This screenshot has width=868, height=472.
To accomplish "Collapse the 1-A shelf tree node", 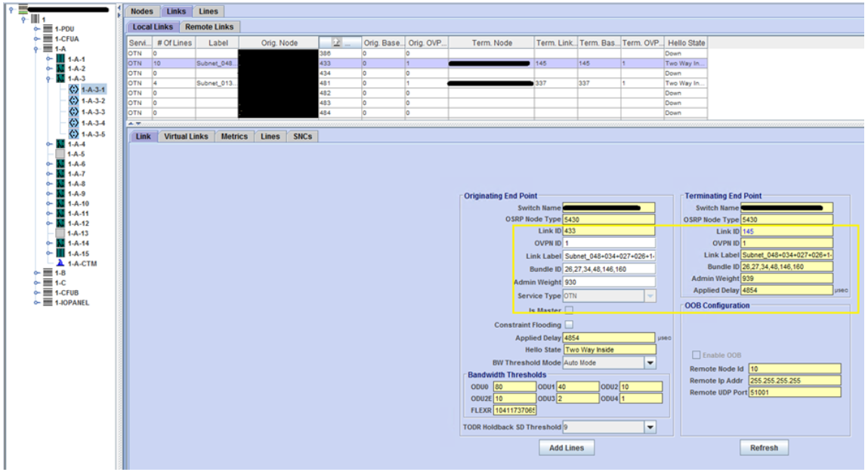I will 36,48.
